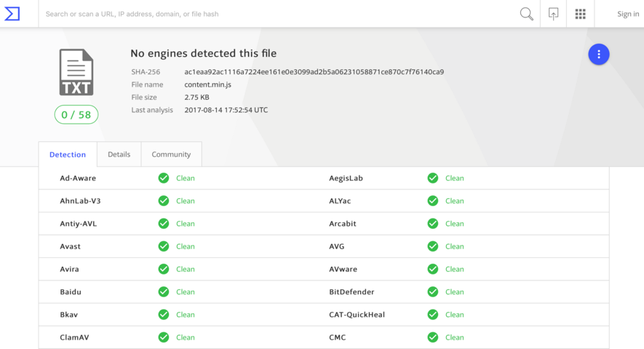
Task: Open the apps grid menu icon
Action: coord(580,14)
